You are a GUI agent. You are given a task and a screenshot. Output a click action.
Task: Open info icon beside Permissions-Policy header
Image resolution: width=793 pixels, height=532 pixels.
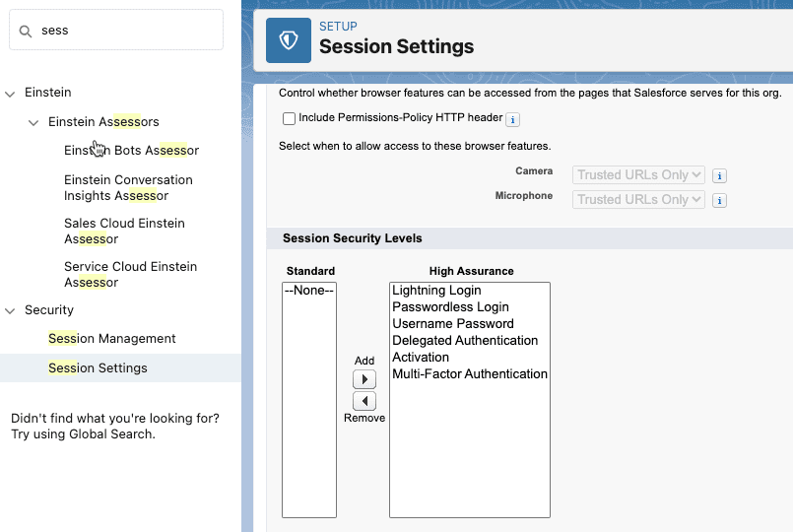[x=513, y=119]
